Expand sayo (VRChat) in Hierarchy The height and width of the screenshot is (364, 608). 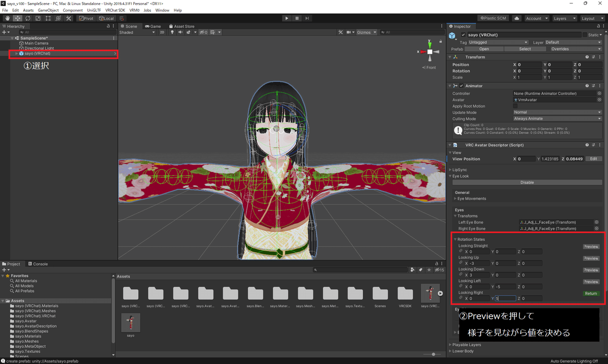16,54
